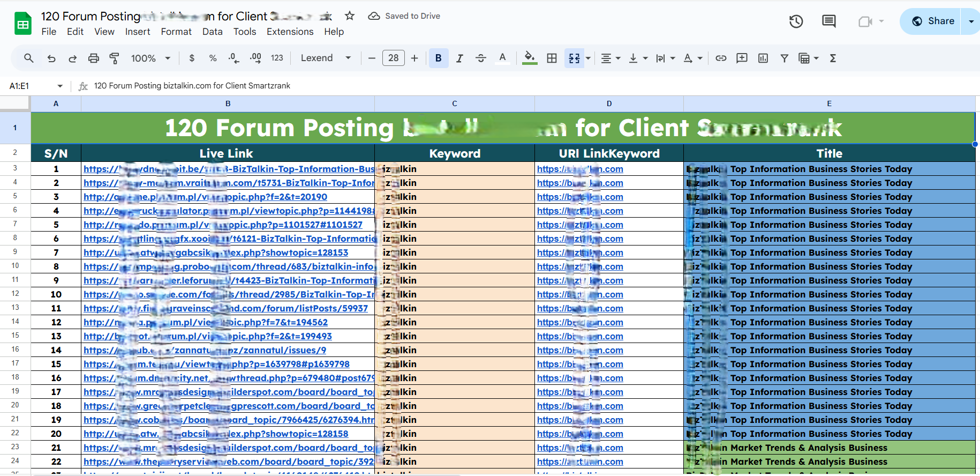Click the Undo icon in toolbar
Viewport: 980px width, 476px height.
tap(51, 58)
